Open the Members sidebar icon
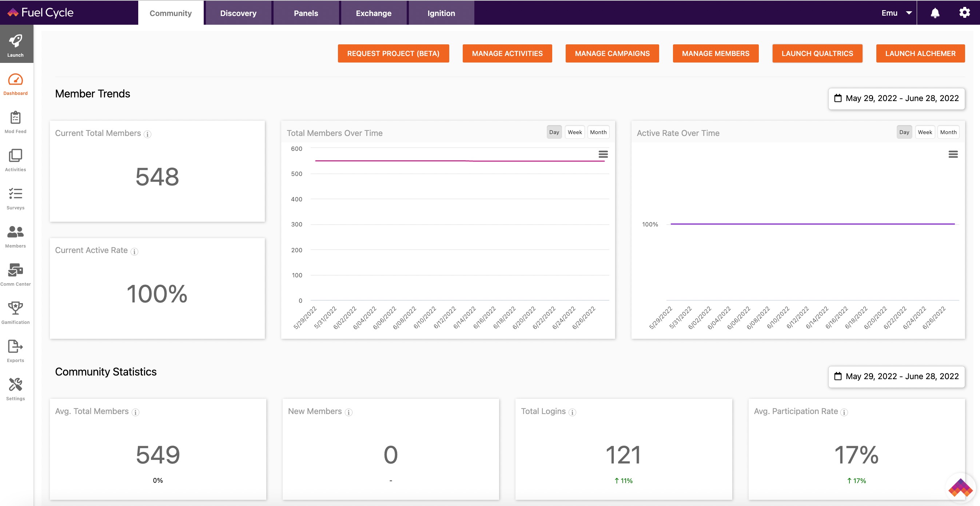980x506 pixels. click(16, 232)
